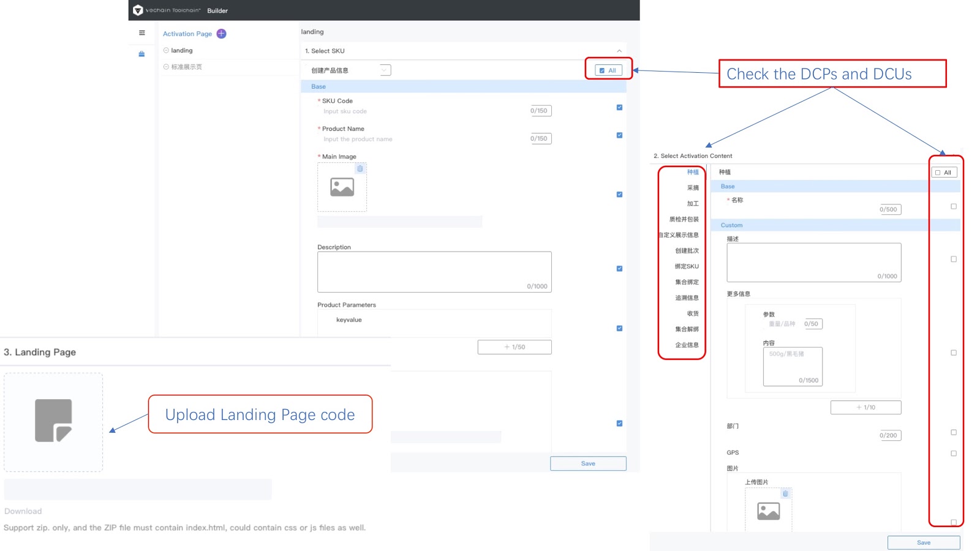Select the 加工 tab

pos(693,204)
